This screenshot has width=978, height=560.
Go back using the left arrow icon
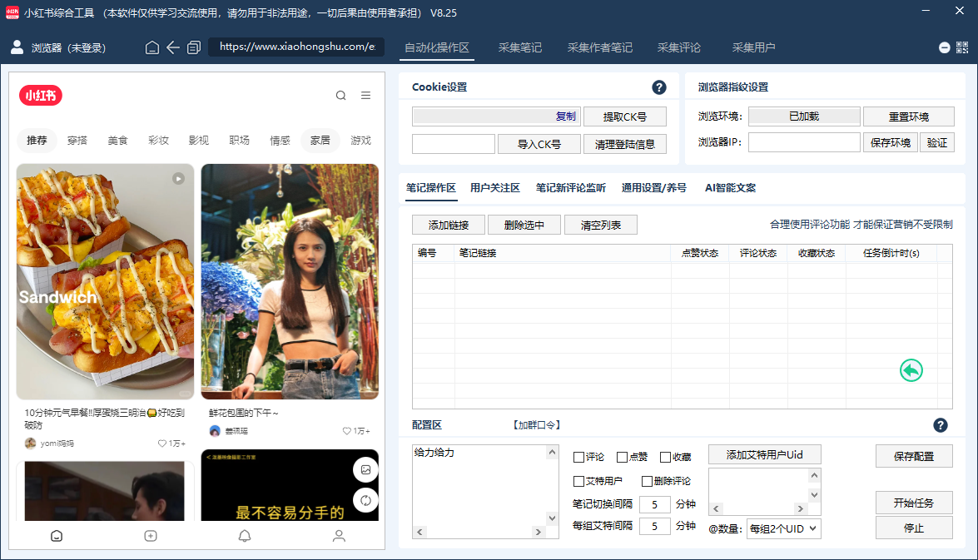[173, 47]
